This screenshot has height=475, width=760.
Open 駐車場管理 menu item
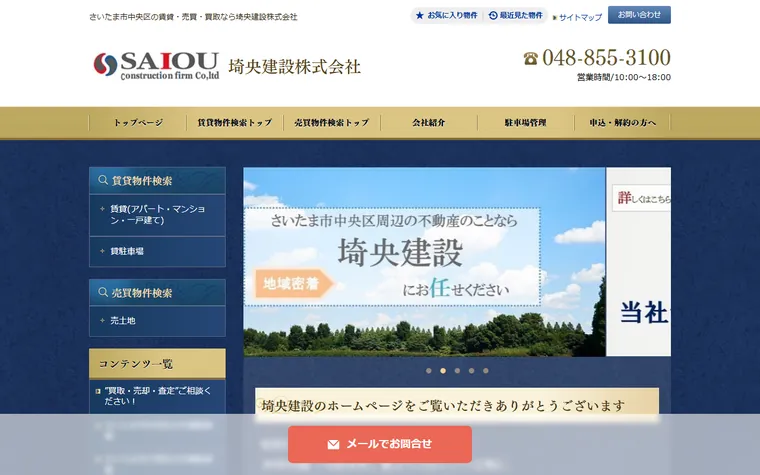[x=526, y=123]
